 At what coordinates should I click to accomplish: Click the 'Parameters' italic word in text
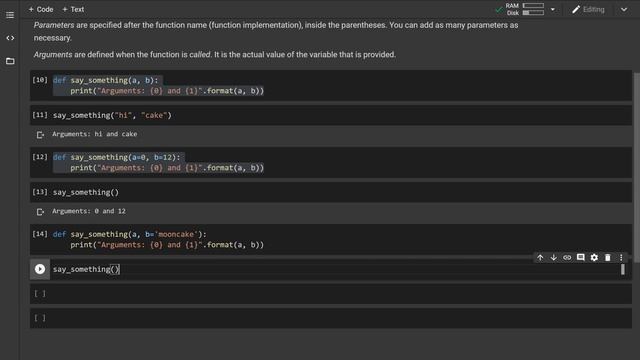(x=54, y=25)
